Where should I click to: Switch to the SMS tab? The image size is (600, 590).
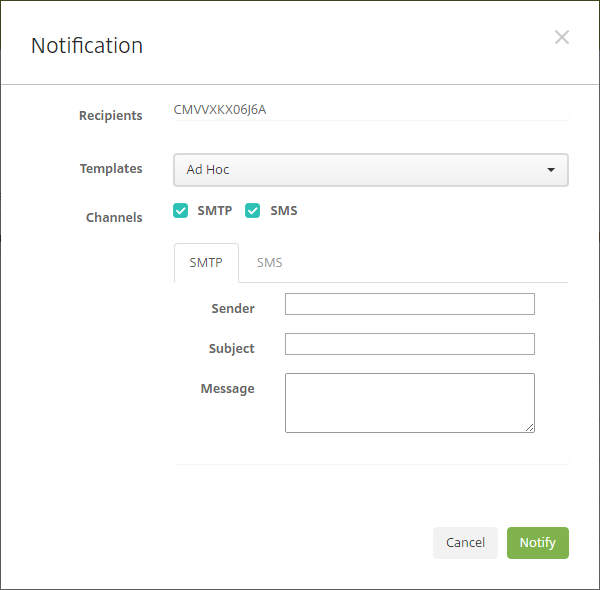(269, 263)
